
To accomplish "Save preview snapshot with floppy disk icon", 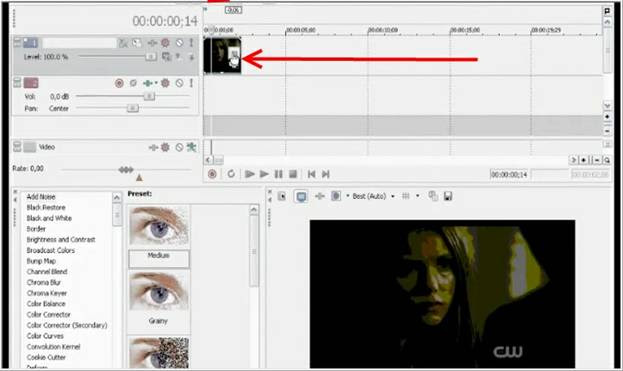I will click(448, 196).
